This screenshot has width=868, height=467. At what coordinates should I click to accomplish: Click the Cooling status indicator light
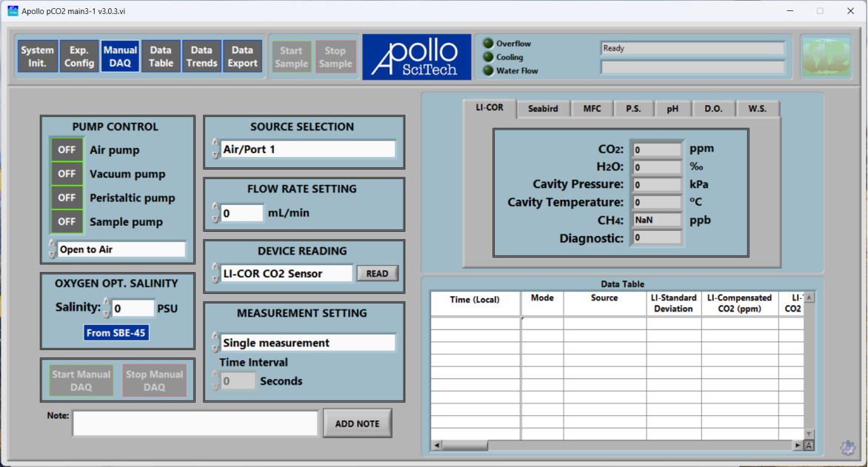[x=488, y=57]
